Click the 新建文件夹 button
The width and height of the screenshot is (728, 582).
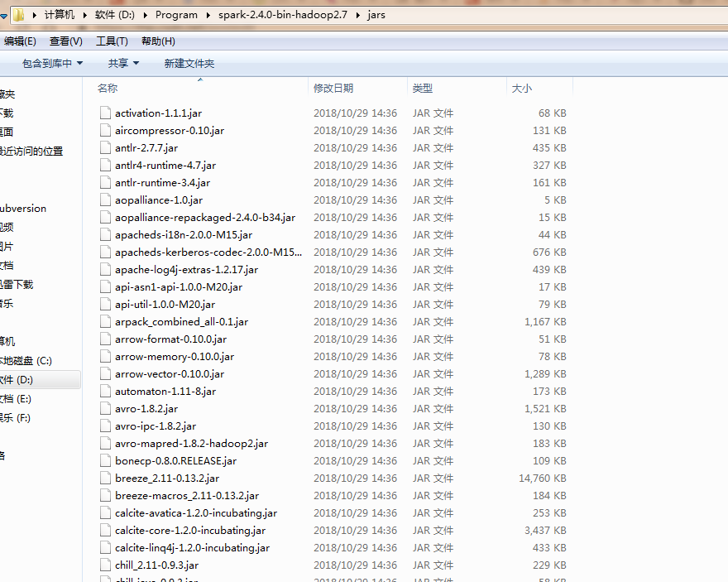[189, 63]
